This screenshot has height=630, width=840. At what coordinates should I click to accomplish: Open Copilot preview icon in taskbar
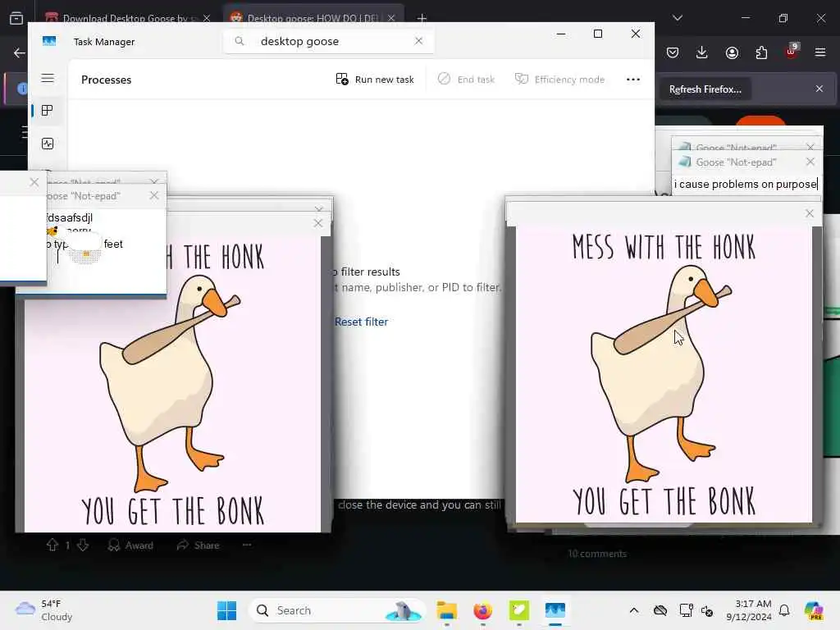[x=814, y=610]
